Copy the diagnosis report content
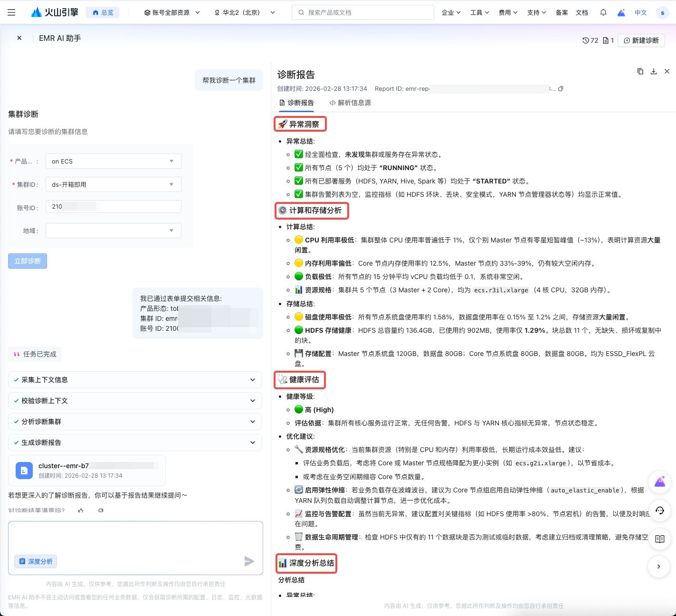This screenshot has width=676, height=616. coord(640,71)
